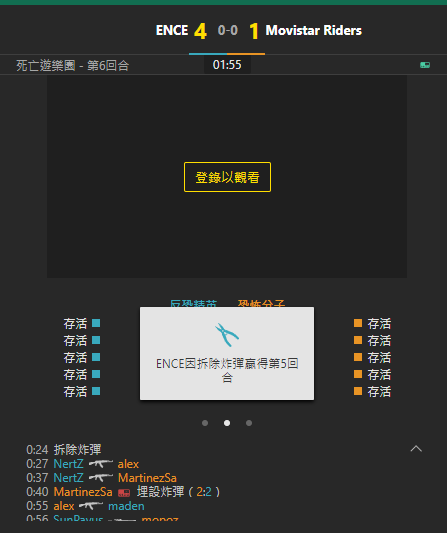Screen dimensions: 447x533
Task: Select the middle carousel page dot
Action: click(x=227, y=423)
